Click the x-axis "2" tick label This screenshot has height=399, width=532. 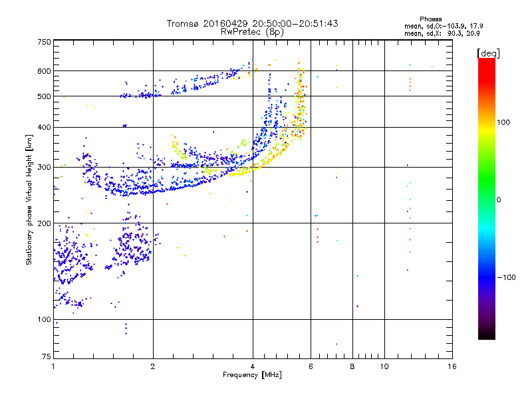[x=153, y=366]
